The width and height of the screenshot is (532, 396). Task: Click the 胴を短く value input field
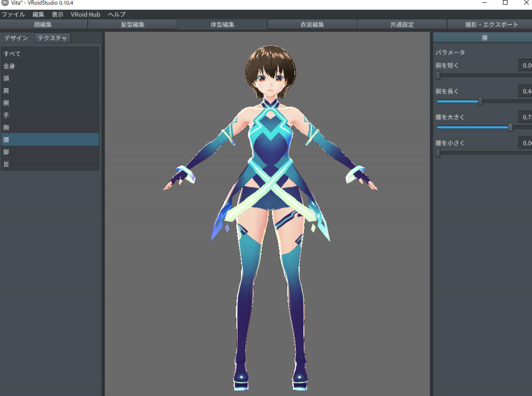pyautogui.click(x=525, y=65)
